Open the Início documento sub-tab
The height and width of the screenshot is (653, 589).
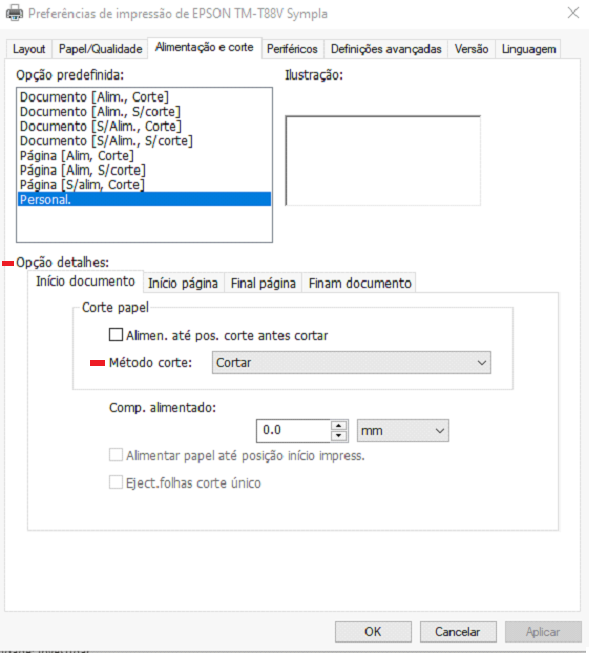pos(85,282)
